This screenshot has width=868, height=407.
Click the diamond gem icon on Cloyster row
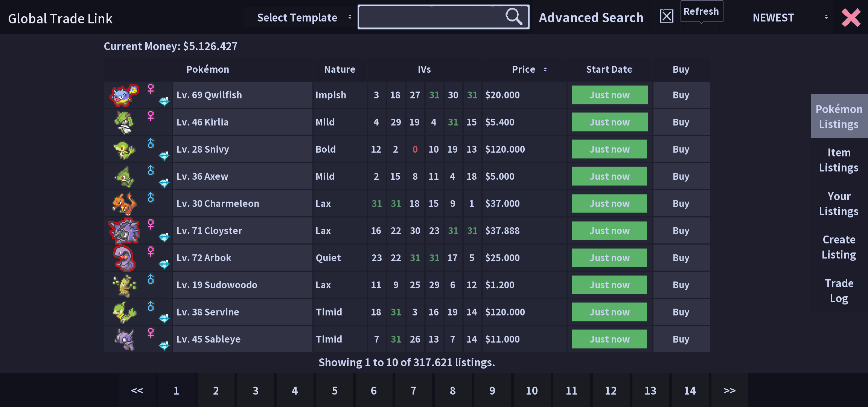(x=164, y=237)
